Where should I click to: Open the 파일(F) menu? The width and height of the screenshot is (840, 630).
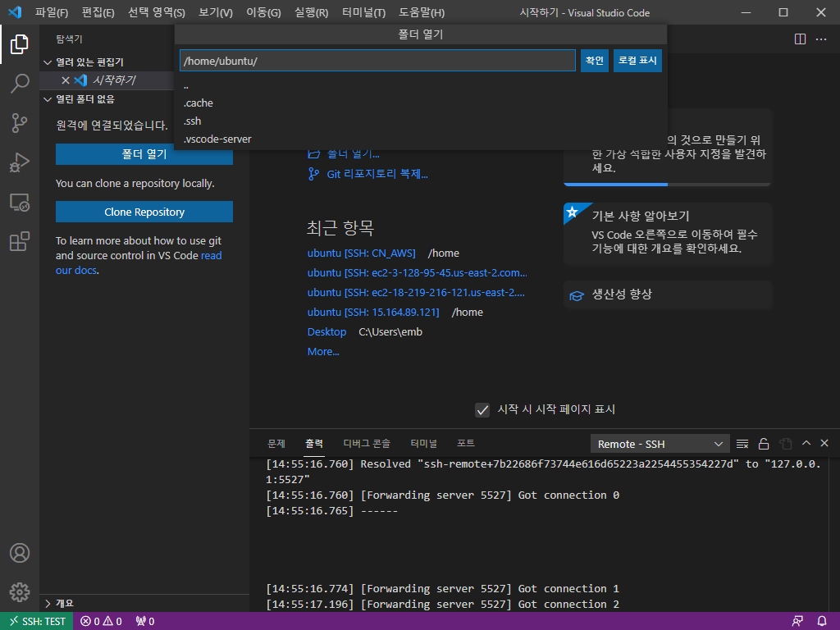(52, 12)
